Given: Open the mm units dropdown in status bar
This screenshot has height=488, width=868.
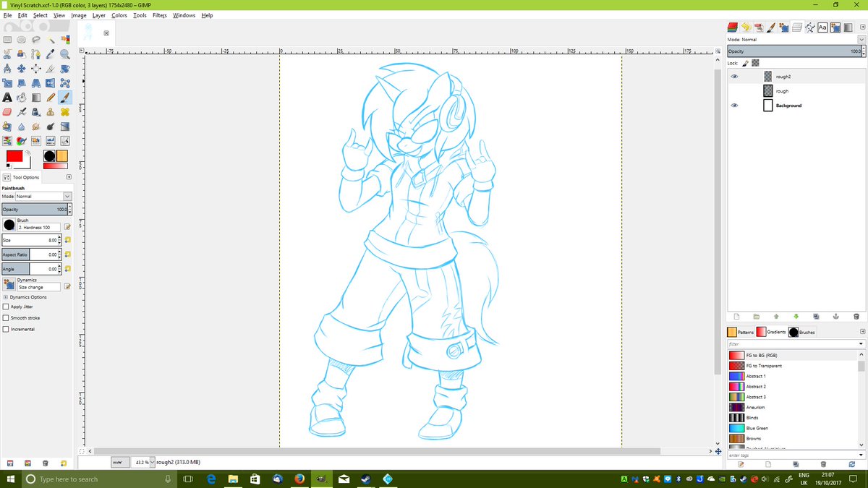Looking at the screenshot, I should pyautogui.click(x=121, y=462).
